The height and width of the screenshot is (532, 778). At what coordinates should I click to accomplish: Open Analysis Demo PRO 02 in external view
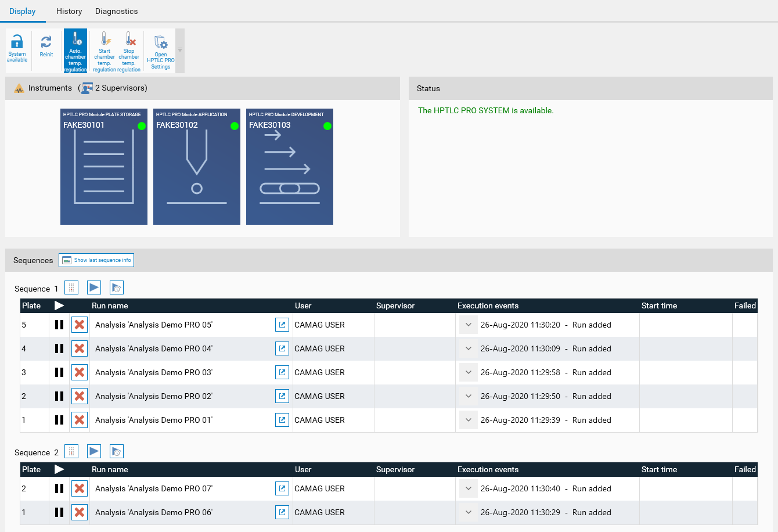point(282,396)
